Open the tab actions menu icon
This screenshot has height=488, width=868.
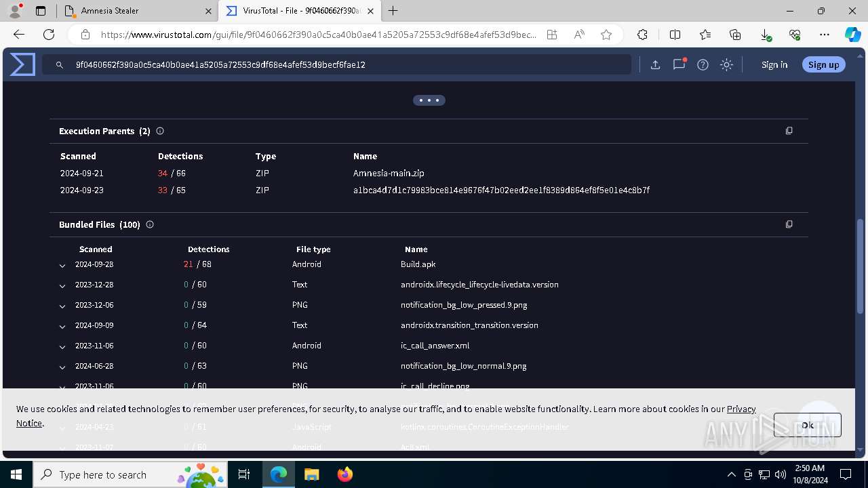coord(41,11)
